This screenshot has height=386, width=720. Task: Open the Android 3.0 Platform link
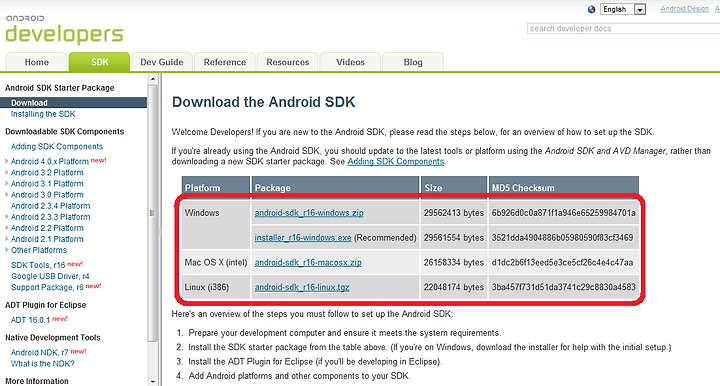[x=47, y=195]
